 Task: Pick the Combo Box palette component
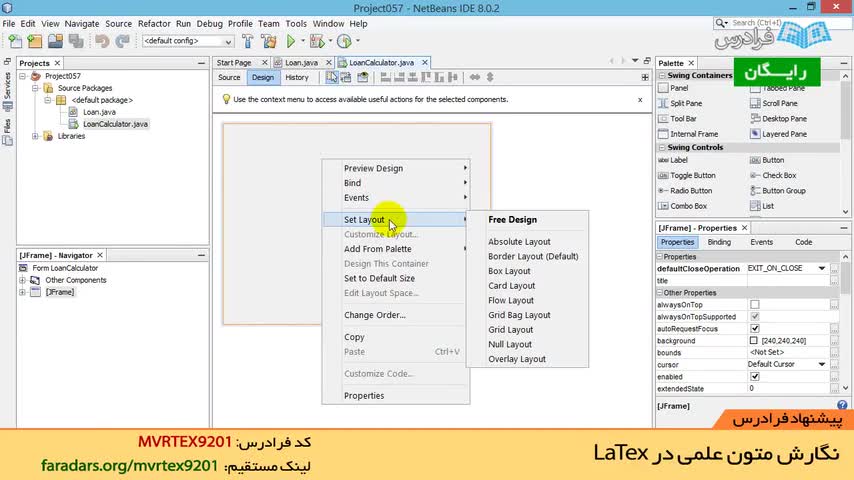682,206
